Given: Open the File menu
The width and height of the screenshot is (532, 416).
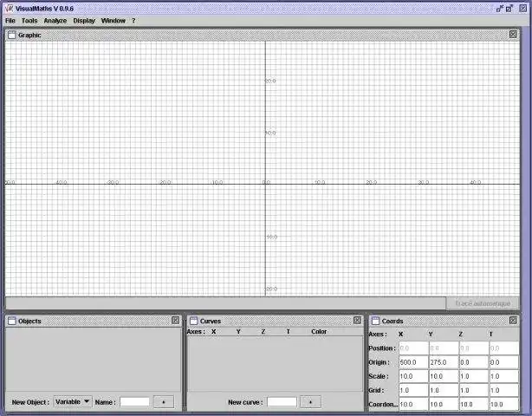Looking at the screenshot, I should coord(10,21).
